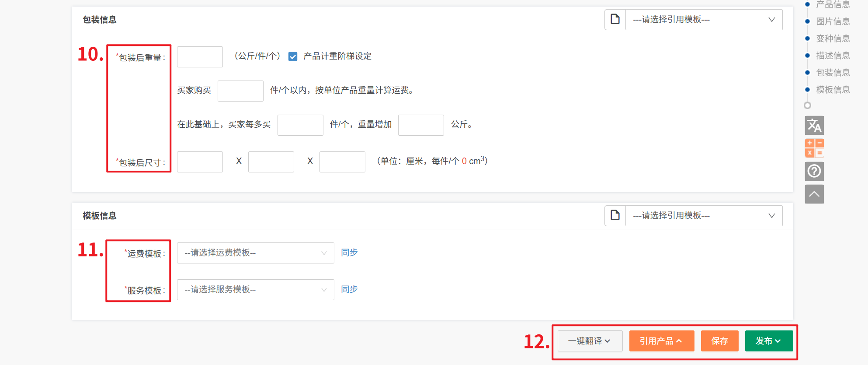Screen dimensions: 868x365
Task: Go to 模板信息 in side navigation
Action: pos(833,90)
